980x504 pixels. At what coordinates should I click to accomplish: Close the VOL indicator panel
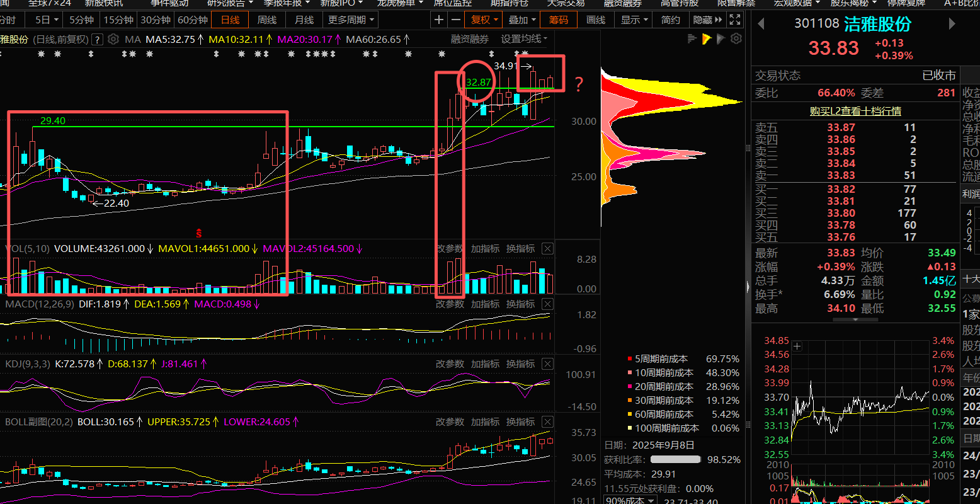pos(547,248)
